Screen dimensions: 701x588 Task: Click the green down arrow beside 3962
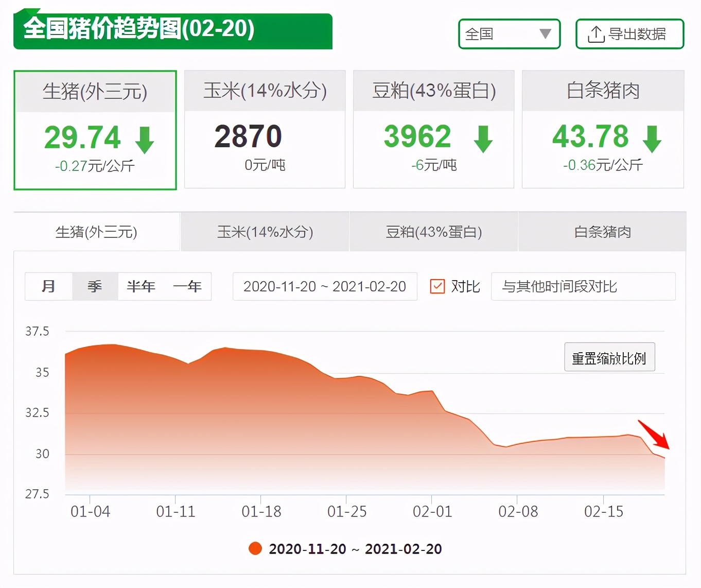click(483, 139)
